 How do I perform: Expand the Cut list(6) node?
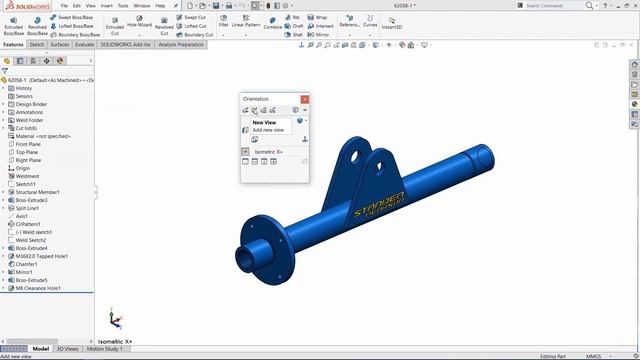click(x=4, y=128)
